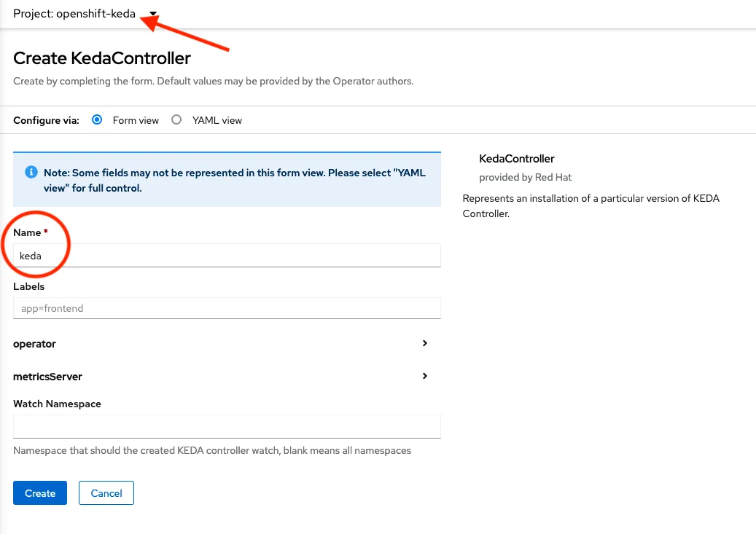The width and height of the screenshot is (756, 534).
Task: Select the Form view radio button
Action: tap(97, 119)
